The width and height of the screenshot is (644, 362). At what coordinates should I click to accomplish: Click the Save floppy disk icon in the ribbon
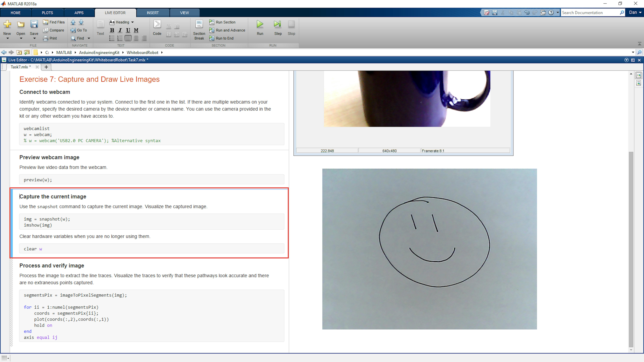click(x=34, y=24)
